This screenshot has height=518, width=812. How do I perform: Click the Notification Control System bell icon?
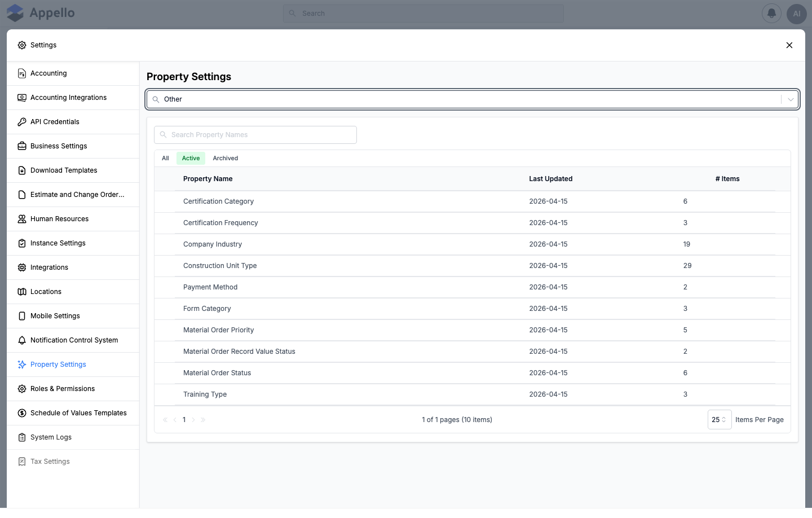coord(22,340)
